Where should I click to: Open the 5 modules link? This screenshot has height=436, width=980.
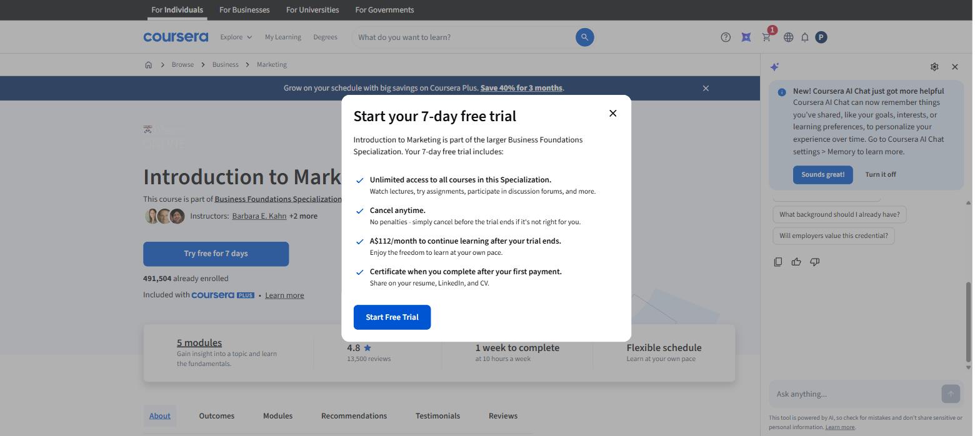(199, 342)
